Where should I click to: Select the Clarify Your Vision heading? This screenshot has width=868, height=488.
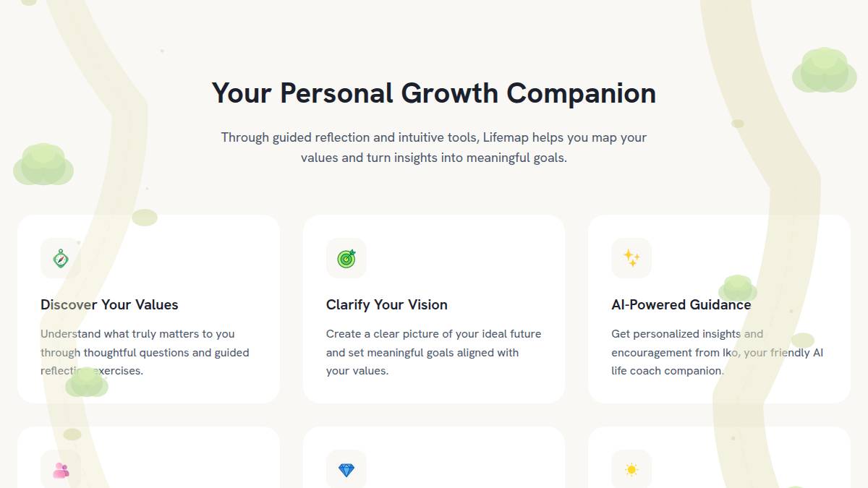click(387, 305)
